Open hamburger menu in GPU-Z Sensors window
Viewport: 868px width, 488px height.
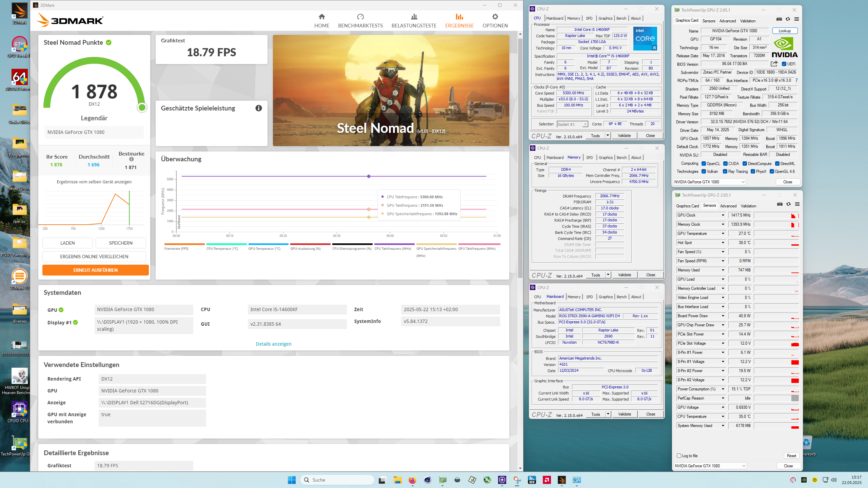click(x=797, y=204)
